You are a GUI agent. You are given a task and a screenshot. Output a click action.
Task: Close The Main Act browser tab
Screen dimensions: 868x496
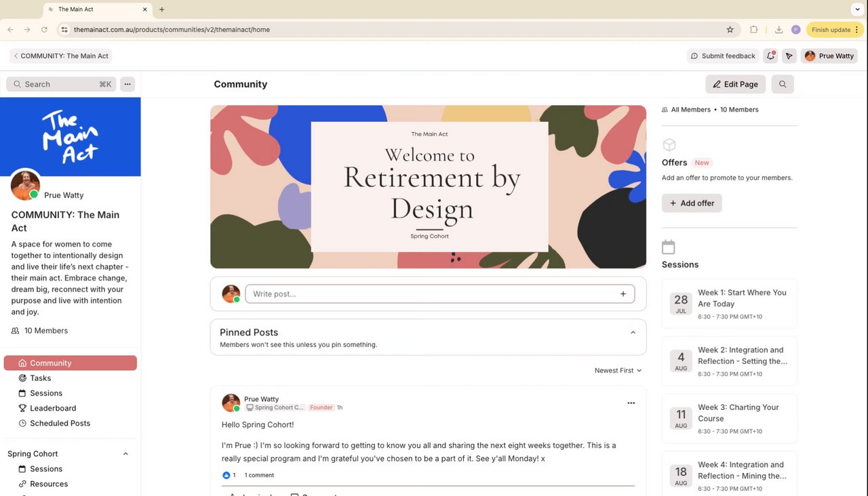145,9
